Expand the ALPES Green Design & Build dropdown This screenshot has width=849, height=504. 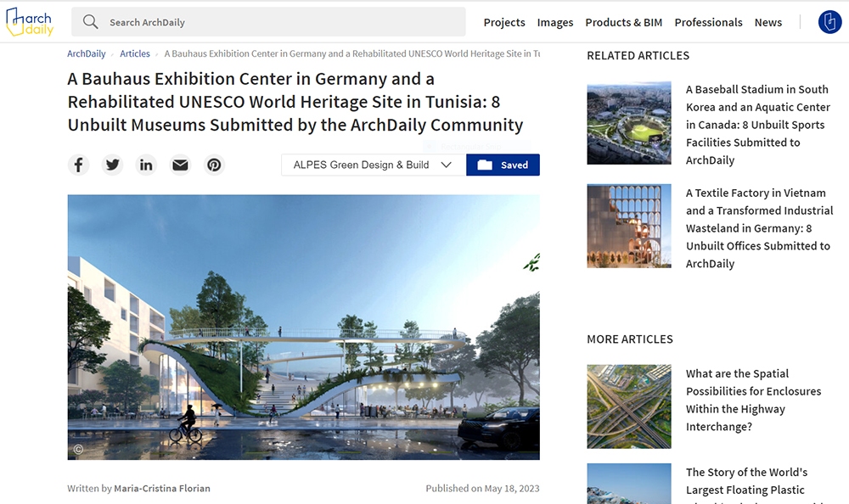coord(373,165)
